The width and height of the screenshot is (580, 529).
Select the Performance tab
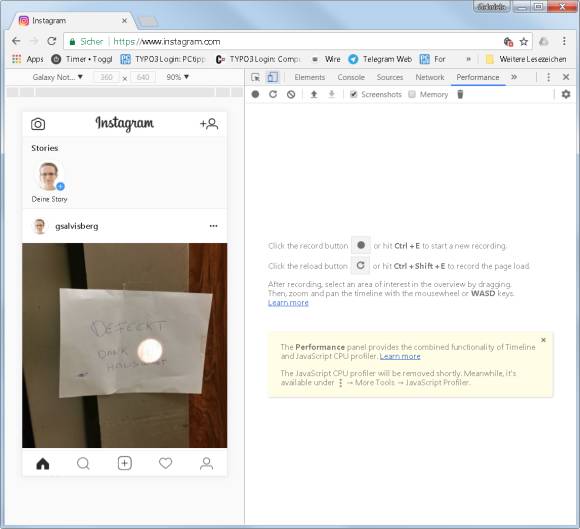coord(478,77)
